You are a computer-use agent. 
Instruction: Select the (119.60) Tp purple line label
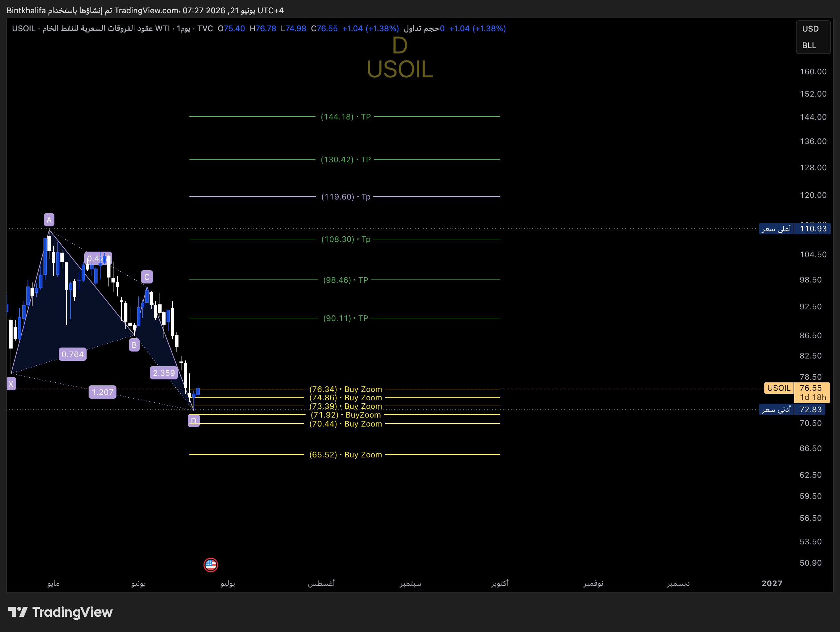click(x=346, y=197)
